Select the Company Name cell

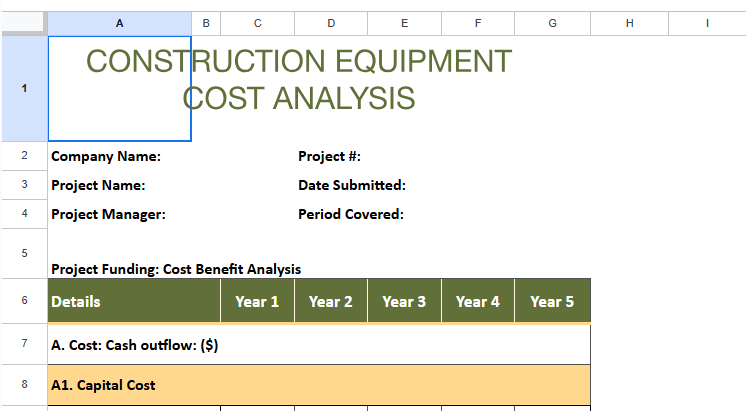[x=106, y=156]
